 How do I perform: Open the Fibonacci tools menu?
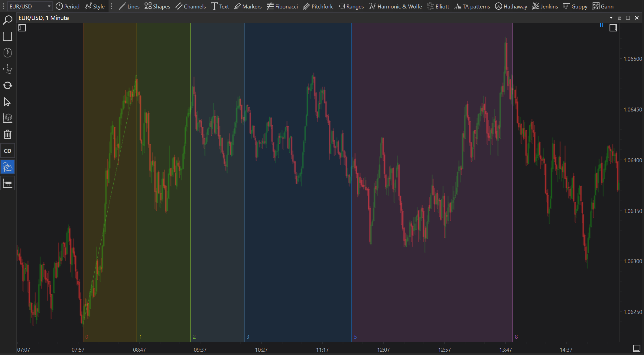[x=282, y=6]
